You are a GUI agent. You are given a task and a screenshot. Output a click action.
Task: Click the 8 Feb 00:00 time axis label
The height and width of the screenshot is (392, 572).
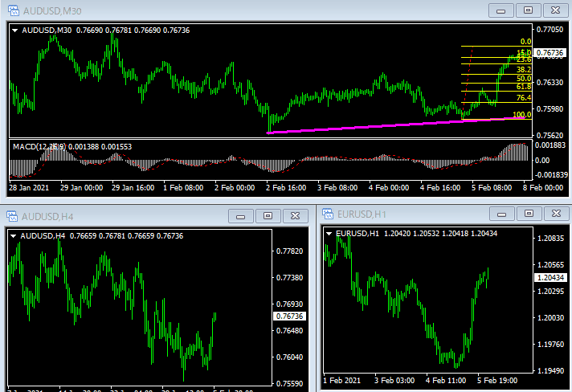tap(543, 188)
